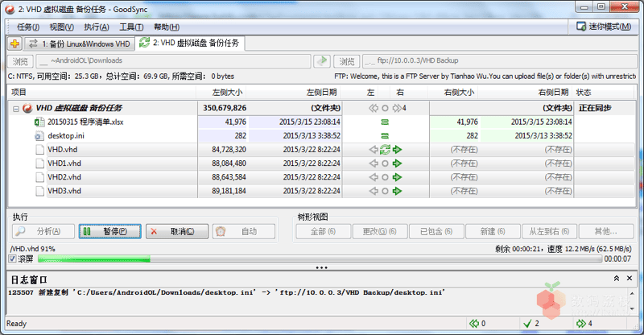Click the 84,728,320 size of VHD.vhd

tap(229, 150)
